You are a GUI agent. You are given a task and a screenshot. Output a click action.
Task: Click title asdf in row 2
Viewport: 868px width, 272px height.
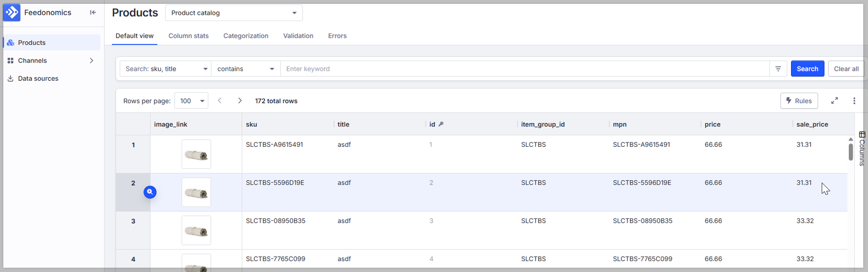[x=344, y=183]
